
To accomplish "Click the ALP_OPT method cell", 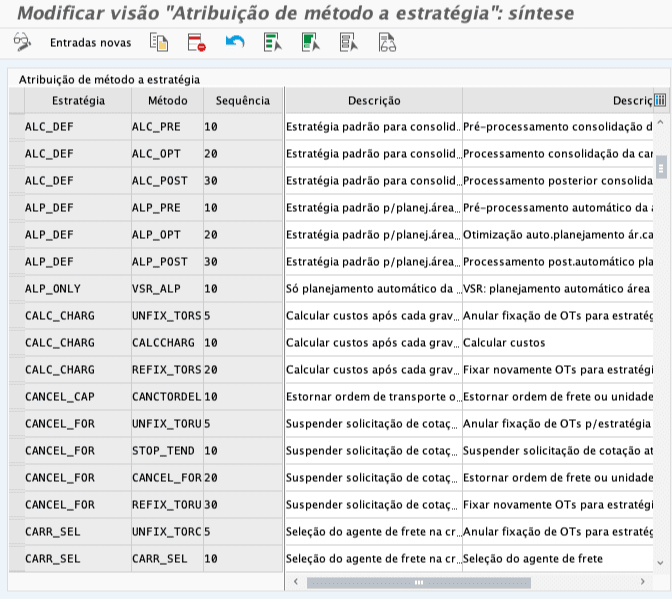I will (x=168, y=235).
